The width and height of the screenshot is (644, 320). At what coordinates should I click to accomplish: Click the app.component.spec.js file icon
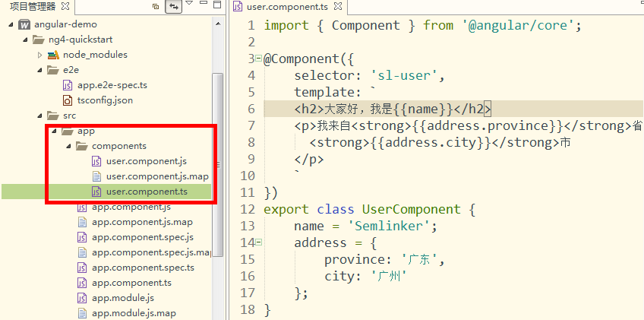(82, 237)
